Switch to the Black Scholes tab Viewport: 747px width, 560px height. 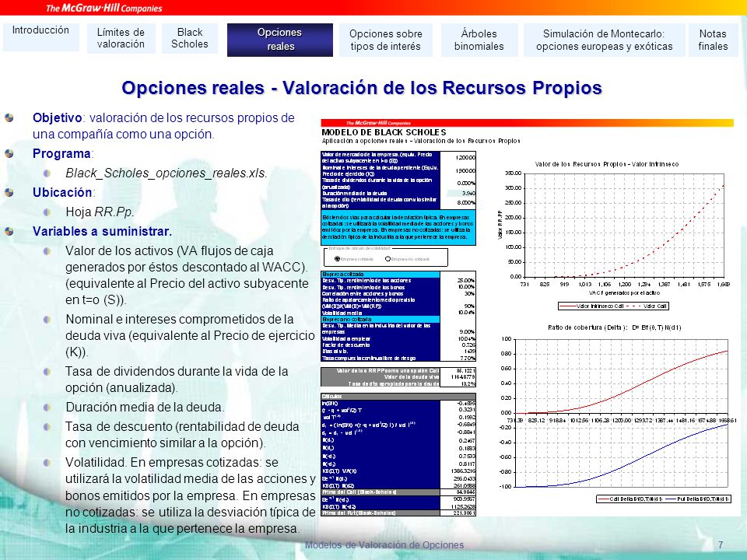coord(190,38)
